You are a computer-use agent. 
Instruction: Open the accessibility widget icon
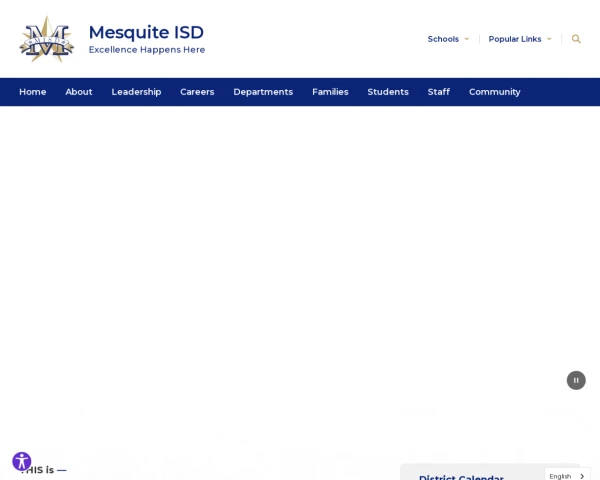point(22,461)
